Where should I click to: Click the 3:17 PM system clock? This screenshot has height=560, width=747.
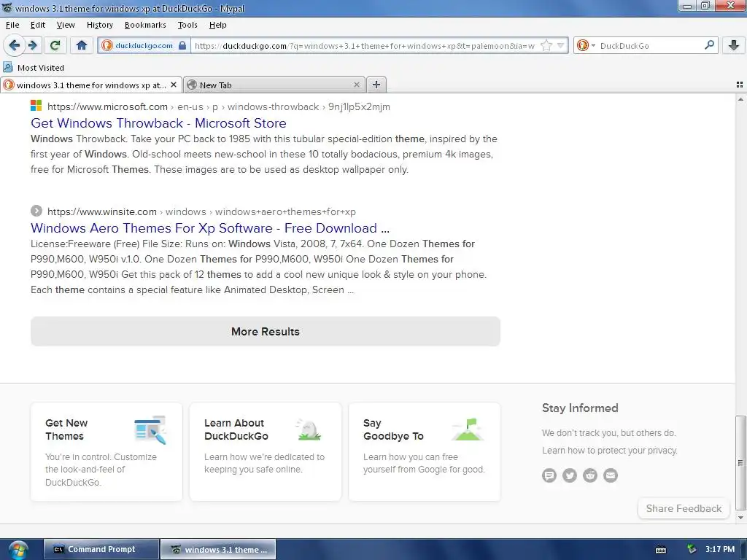720,549
